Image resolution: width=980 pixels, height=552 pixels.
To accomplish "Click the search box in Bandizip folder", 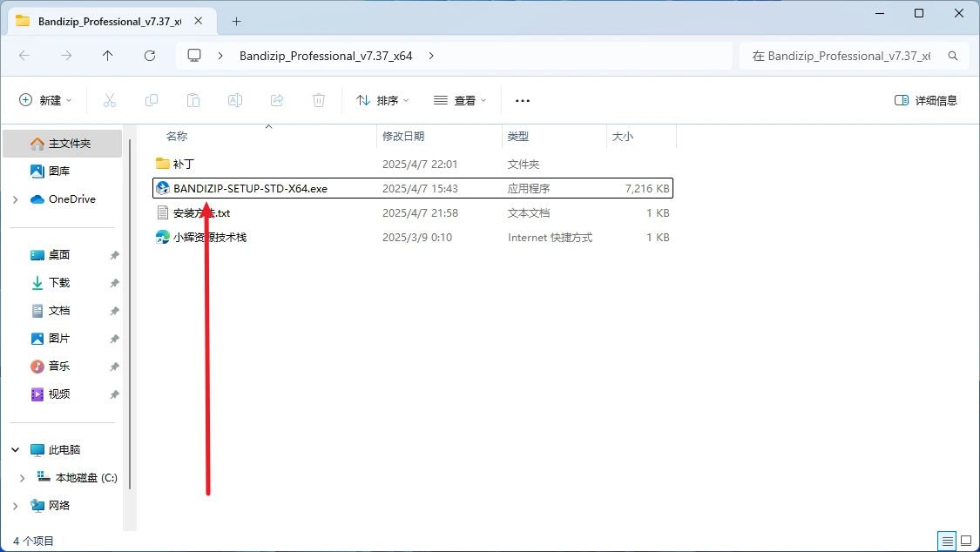I will (852, 56).
